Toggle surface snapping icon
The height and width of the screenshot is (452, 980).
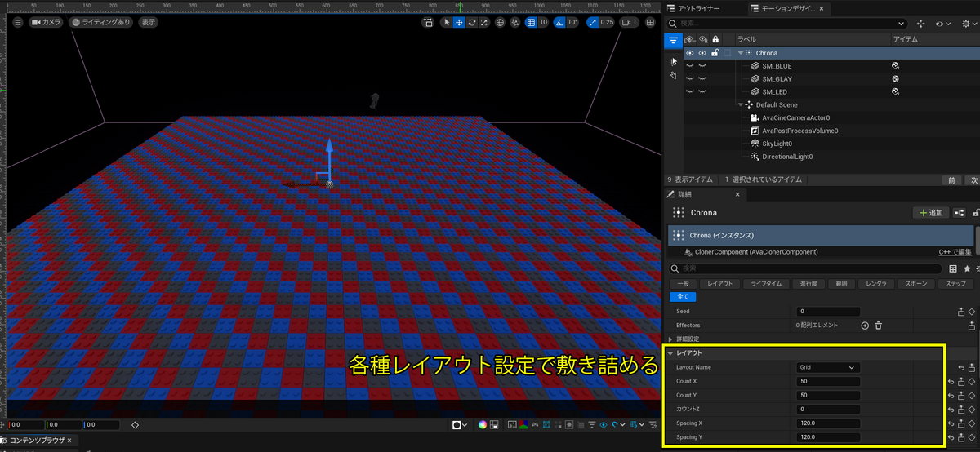pos(514,23)
